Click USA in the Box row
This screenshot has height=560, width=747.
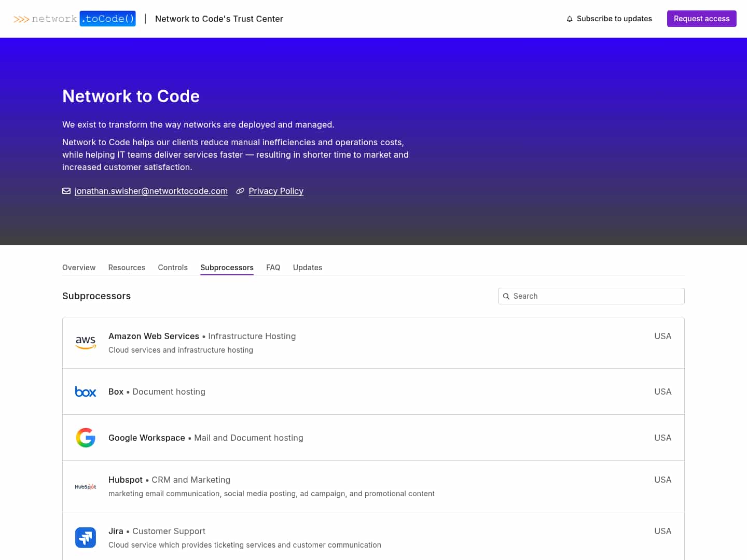pos(663,391)
